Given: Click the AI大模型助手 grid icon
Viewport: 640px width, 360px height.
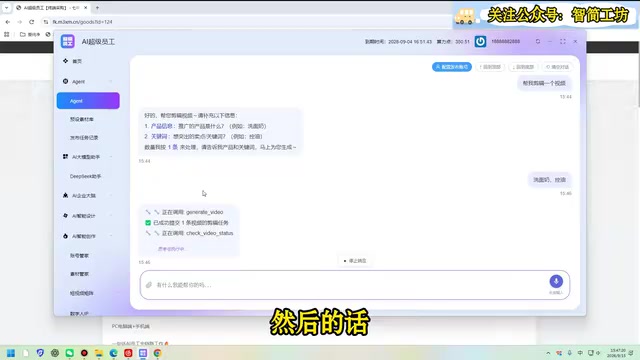Looking at the screenshot, I should pyautogui.click(x=65, y=156).
